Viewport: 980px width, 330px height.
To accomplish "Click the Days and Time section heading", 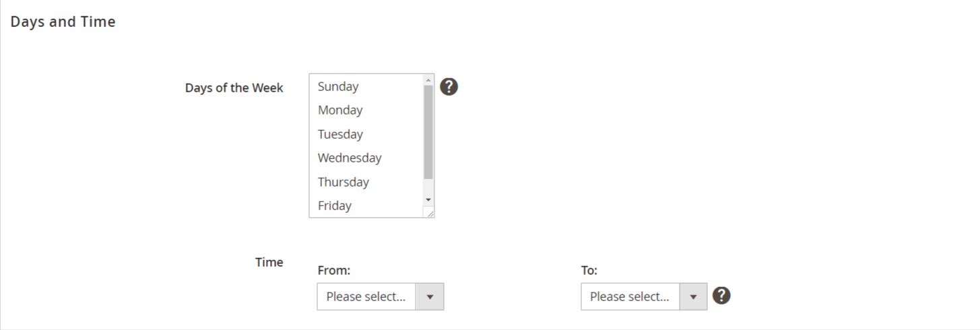I will tap(63, 22).
